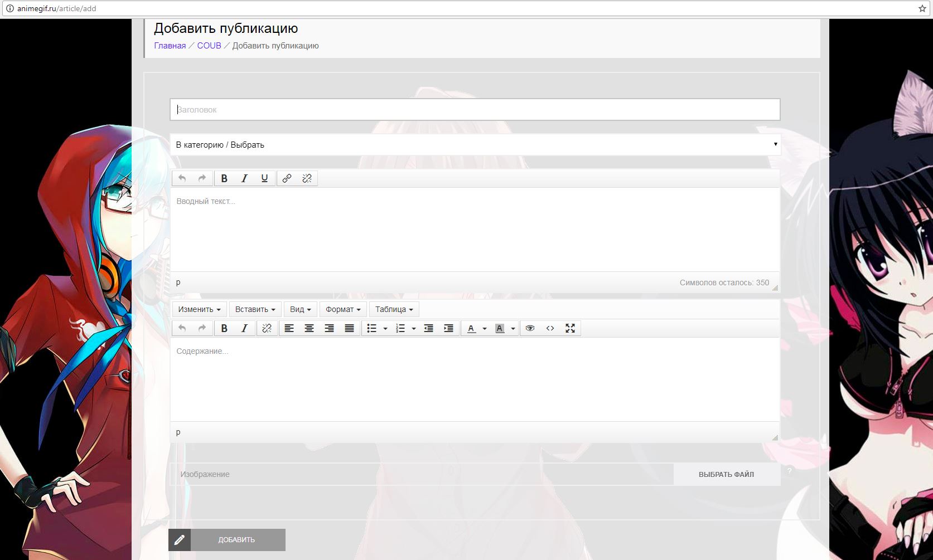Toggle bold in content editor
This screenshot has height=560, width=933.
point(224,328)
